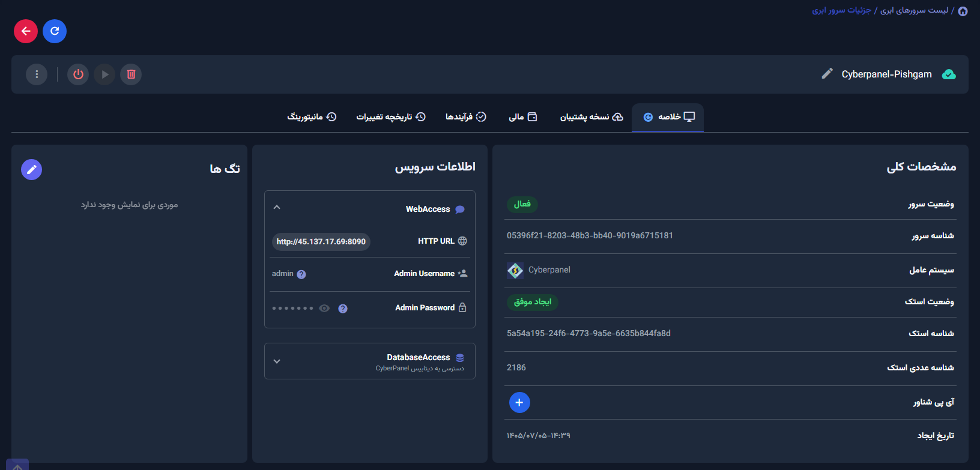Viewport: 980px width, 470px height.
Task: Click جزئیات سرور ابری breadcrumb link
Action: 842,10
